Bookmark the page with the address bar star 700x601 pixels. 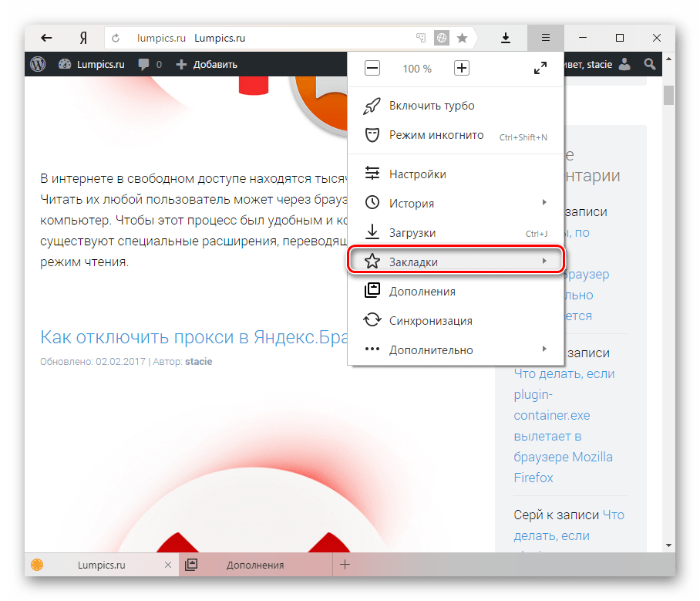pos(462,37)
